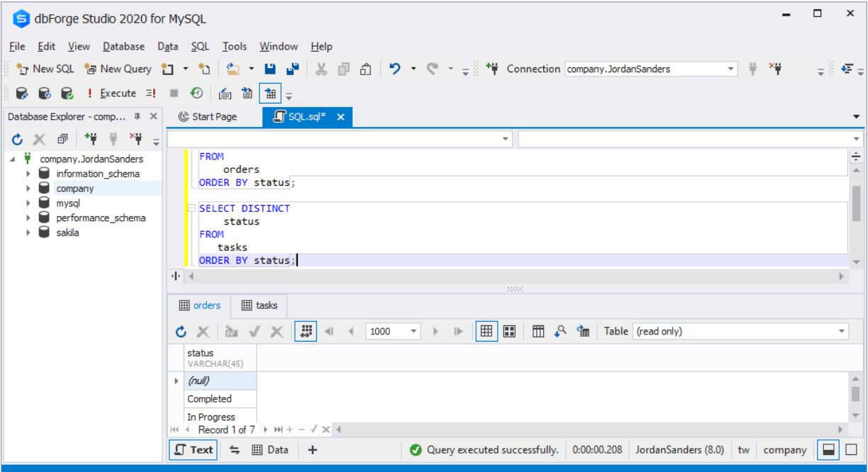Refresh the Database Explorer tree
The height and width of the screenshot is (472, 868).
pos(18,140)
